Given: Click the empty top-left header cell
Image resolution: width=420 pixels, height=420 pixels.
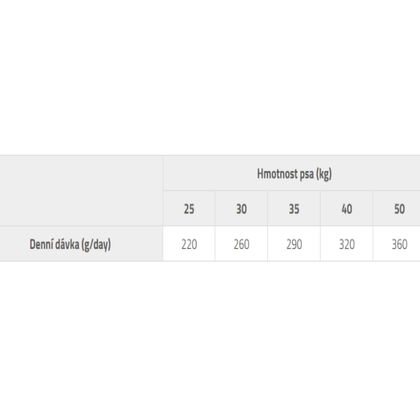Looking at the screenshot, I should pos(81,191).
